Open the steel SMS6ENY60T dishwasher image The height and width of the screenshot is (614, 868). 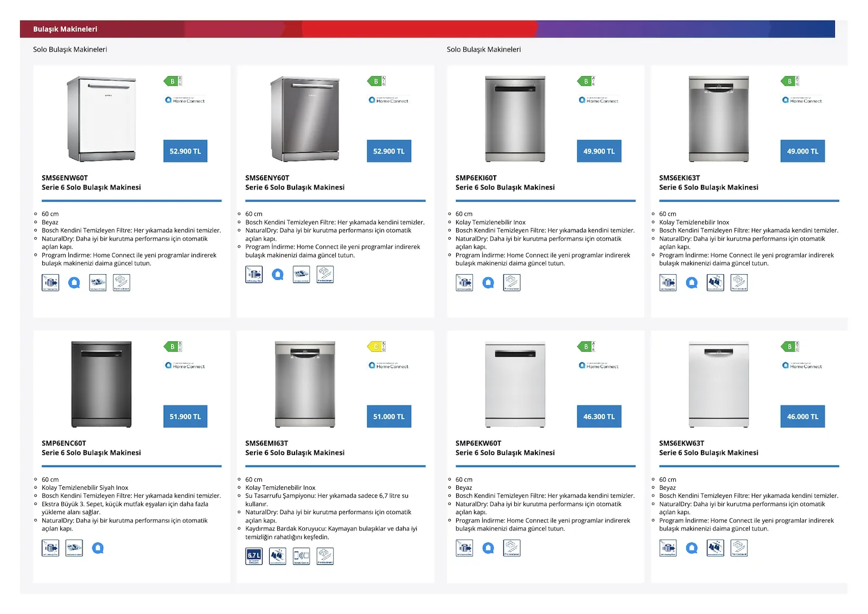tap(305, 119)
